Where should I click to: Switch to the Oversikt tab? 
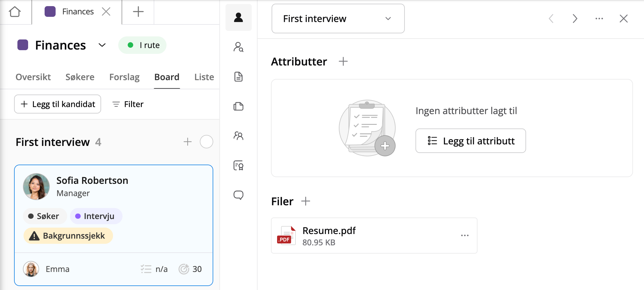[x=33, y=77]
